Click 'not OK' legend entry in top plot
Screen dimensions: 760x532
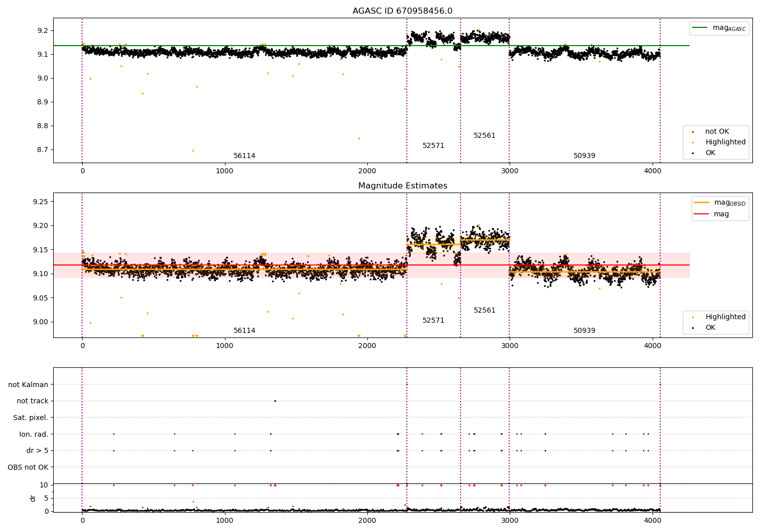pyautogui.click(x=717, y=131)
